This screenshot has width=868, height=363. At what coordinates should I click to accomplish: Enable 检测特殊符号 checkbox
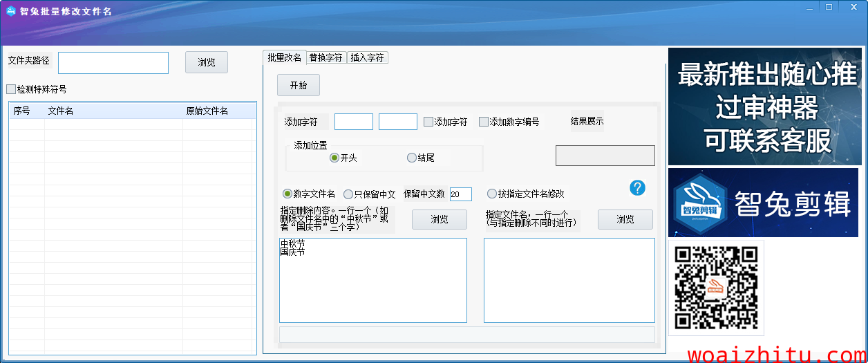(11, 89)
